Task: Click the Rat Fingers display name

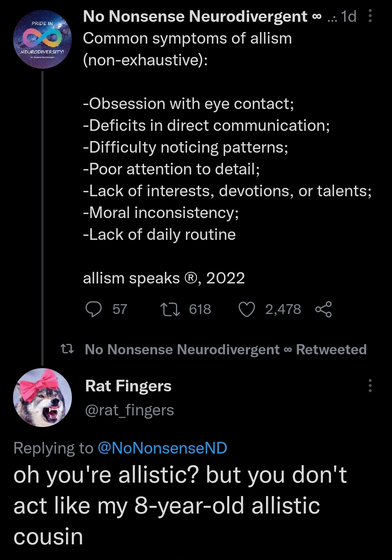Action: coord(128,386)
